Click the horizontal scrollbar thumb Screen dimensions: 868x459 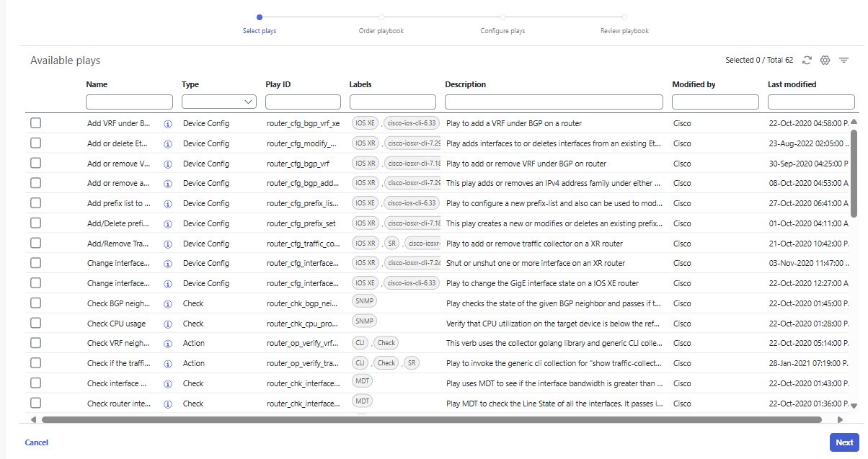pyautogui.click(x=432, y=419)
